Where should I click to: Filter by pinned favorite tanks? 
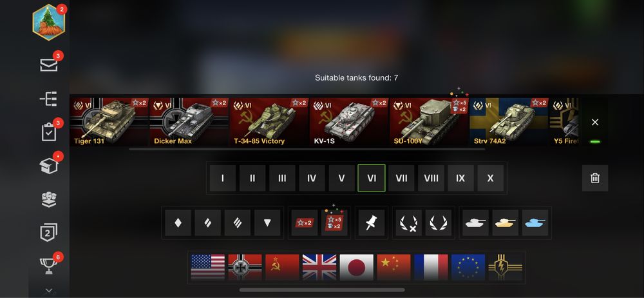click(372, 223)
